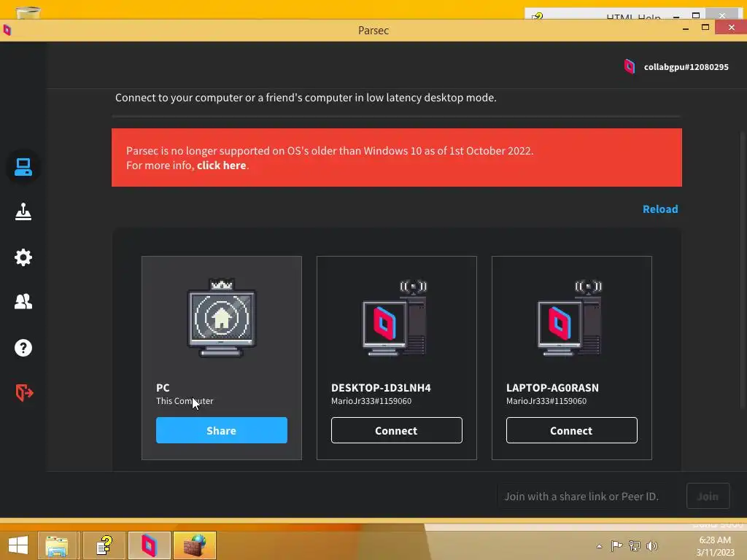Select the 'DESKTOP-1D3LNH4' host name
Image resolution: width=747 pixels, height=560 pixels.
pyautogui.click(x=381, y=388)
